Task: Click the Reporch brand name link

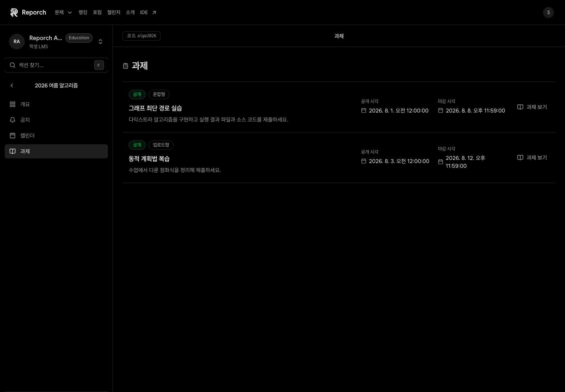Action: tap(34, 13)
